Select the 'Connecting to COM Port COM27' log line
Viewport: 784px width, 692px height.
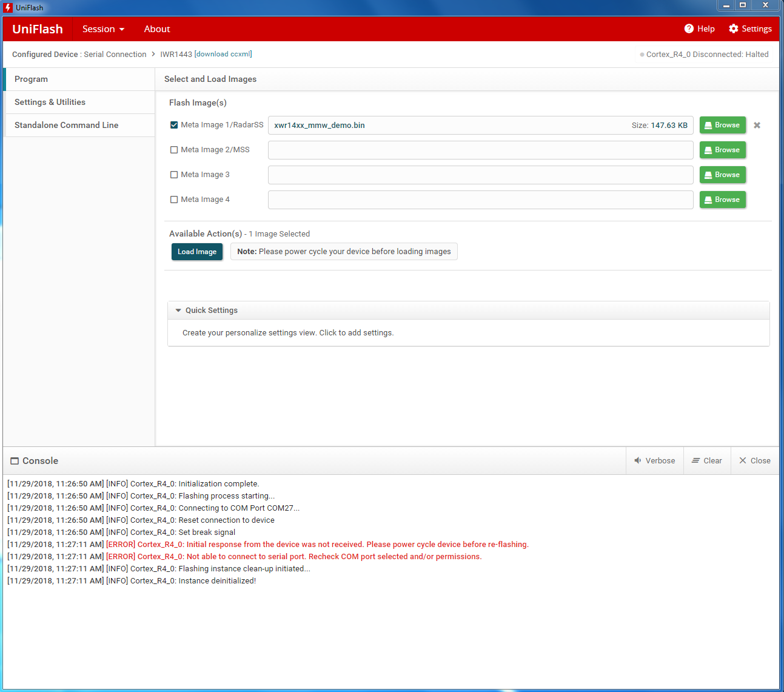click(153, 508)
